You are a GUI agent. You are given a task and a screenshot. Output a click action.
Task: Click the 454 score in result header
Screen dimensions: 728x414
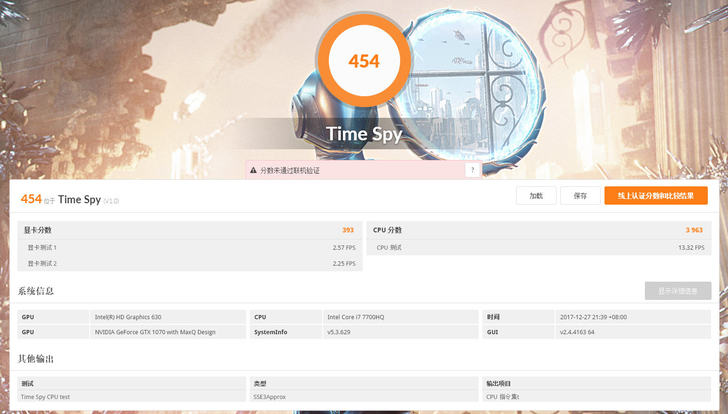31,199
